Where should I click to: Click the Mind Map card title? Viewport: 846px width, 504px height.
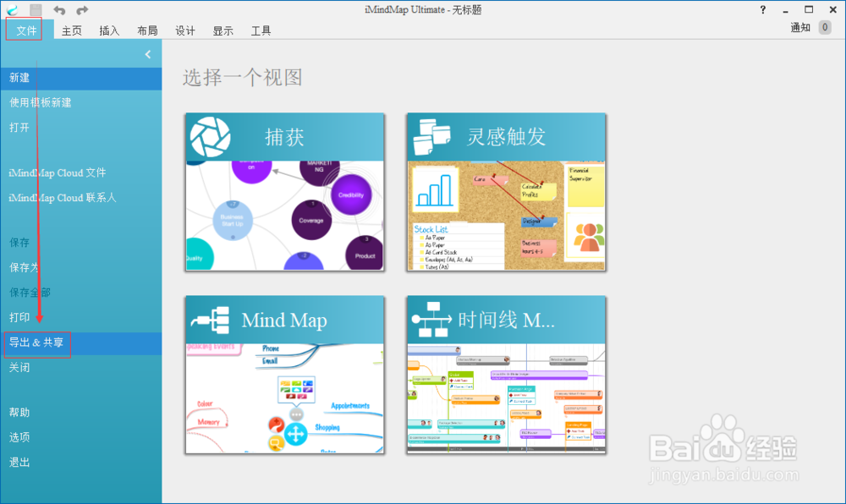pos(284,320)
